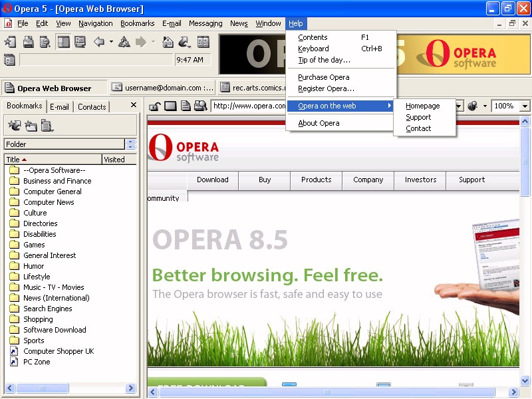The width and height of the screenshot is (532, 399).
Task: Open the Forward history dropdown arrow
Action: (154, 42)
